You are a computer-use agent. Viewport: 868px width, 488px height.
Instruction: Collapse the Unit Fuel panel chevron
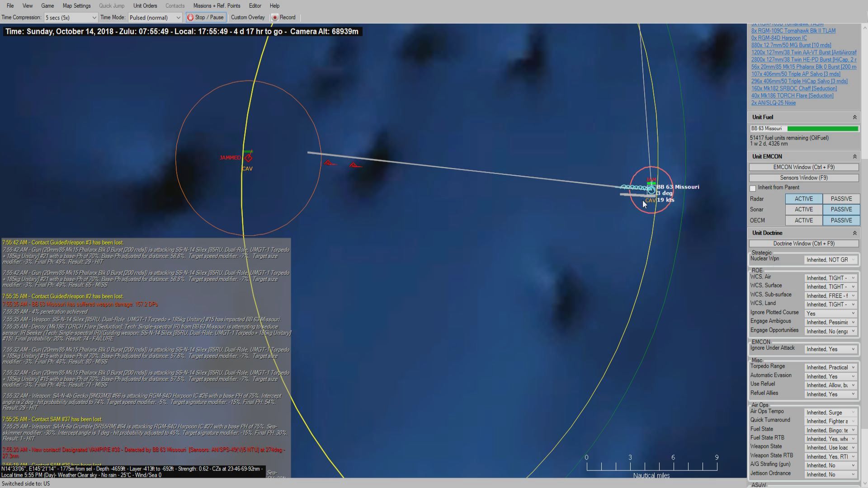tap(854, 117)
